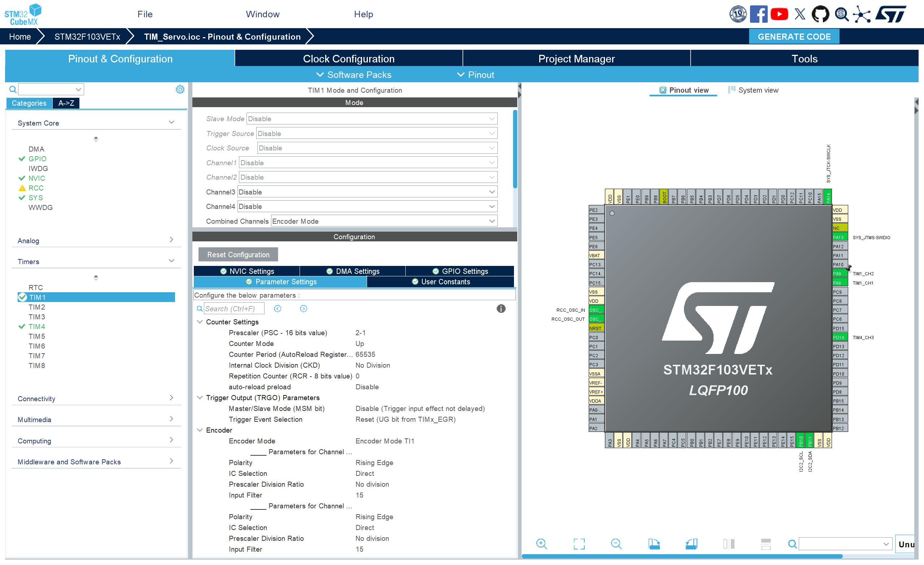Click the fit-to-window pinout icon
924x565 pixels.
click(x=579, y=544)
